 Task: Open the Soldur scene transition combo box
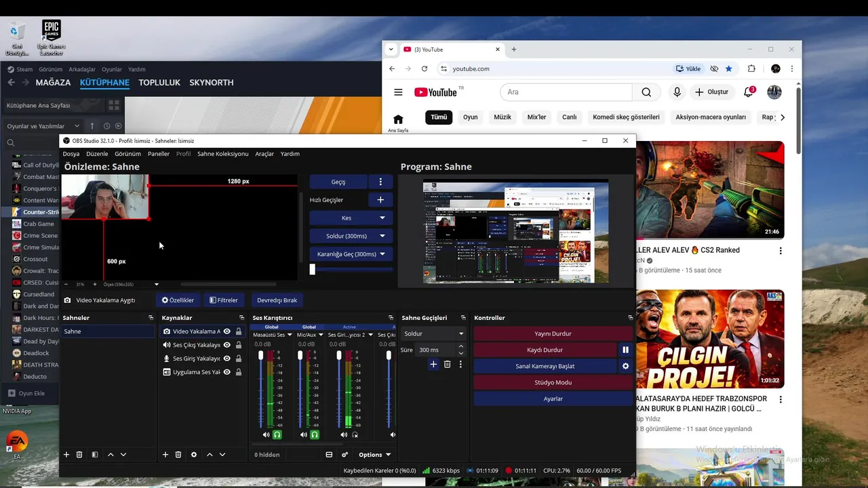point(433,333)
